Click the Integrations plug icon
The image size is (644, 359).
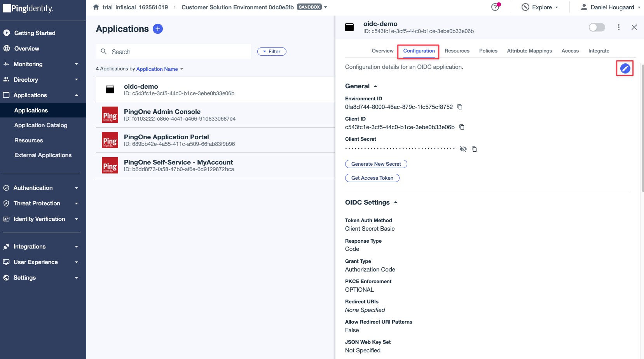(6, 247)
